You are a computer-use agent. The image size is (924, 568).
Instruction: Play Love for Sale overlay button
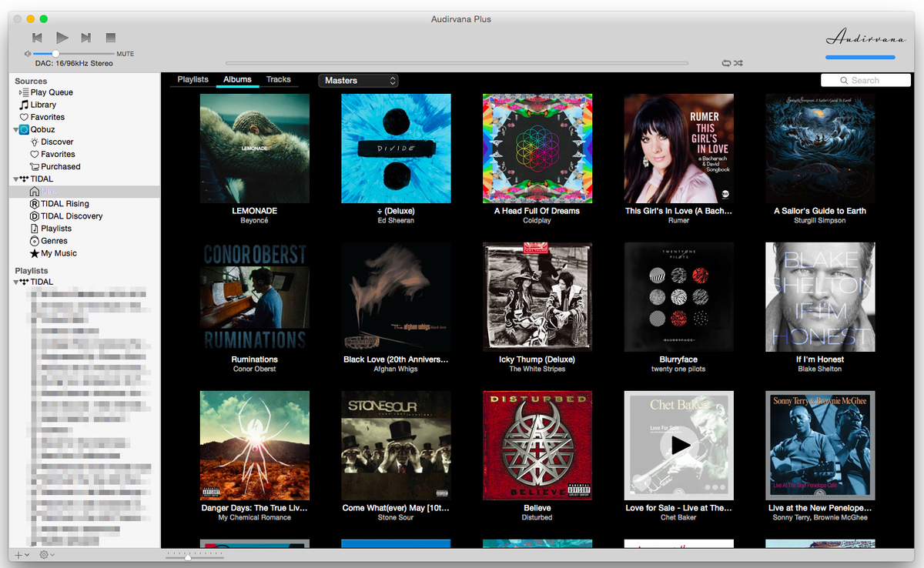679,445
